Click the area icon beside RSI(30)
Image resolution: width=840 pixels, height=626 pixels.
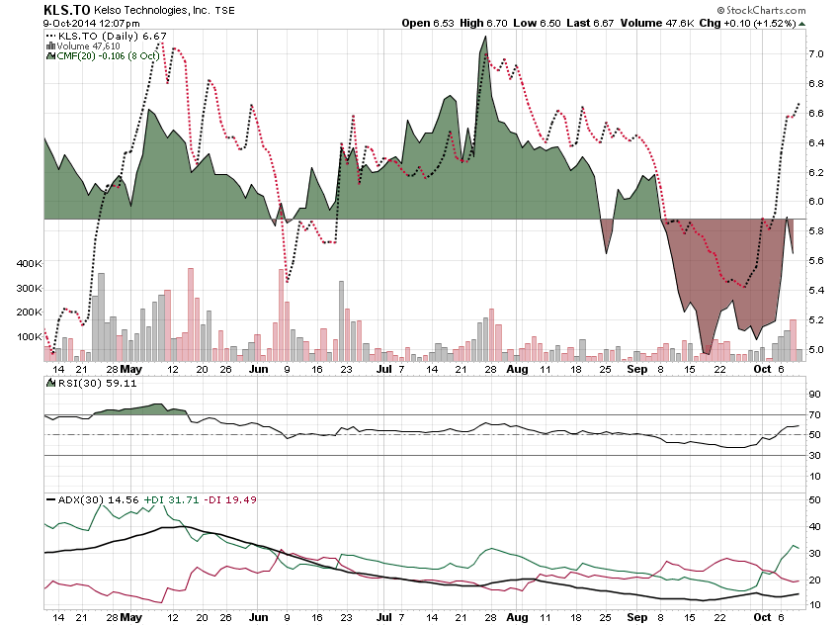pos(50,383)
